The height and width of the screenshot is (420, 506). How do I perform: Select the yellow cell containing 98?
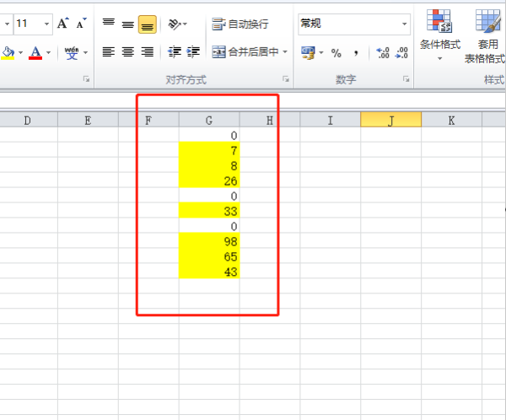click(209, 241)
